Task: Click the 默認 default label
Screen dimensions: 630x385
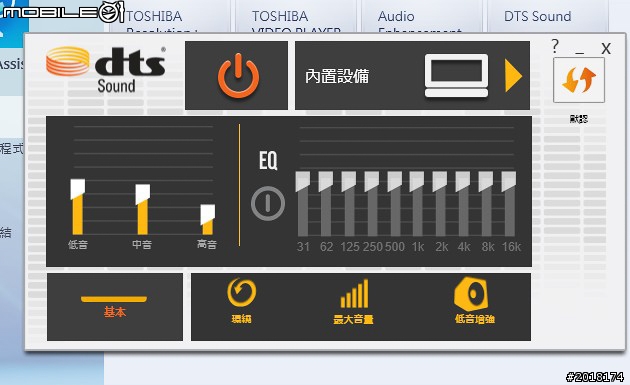Action: point(579,119)
